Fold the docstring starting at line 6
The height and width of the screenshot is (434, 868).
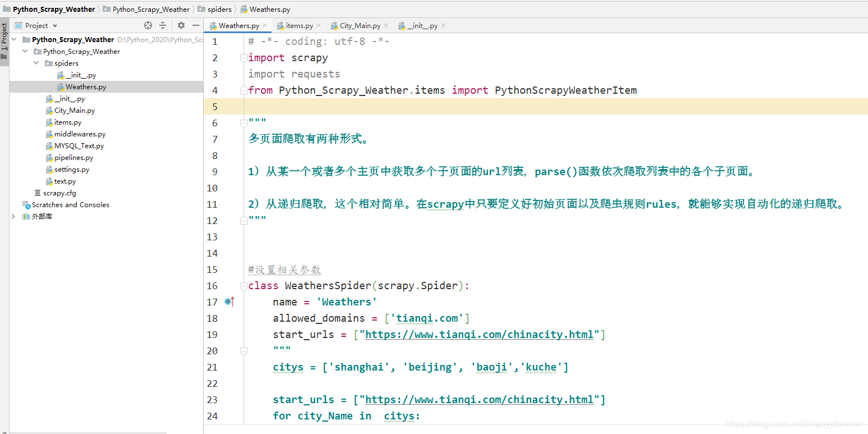coord(244,123)
